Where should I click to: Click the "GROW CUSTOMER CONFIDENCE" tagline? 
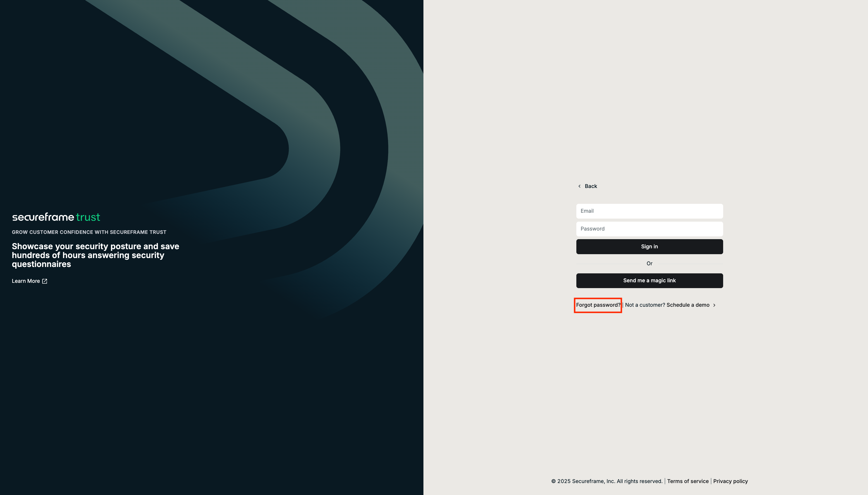click(x=89, y=232)
